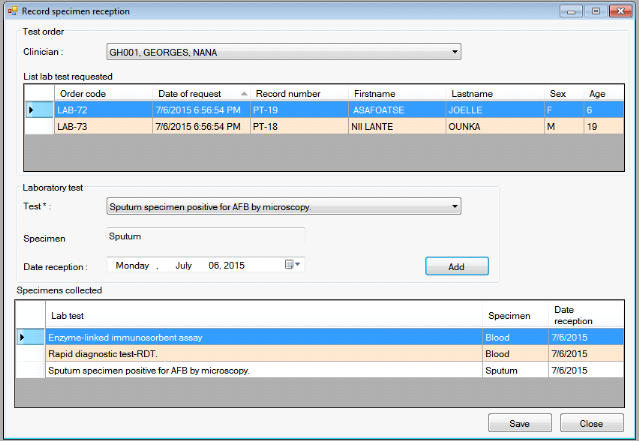Click the sex cell showing F
Viewport: 639px width, 441px height.
pyautogui.click(x=564, y=110)
